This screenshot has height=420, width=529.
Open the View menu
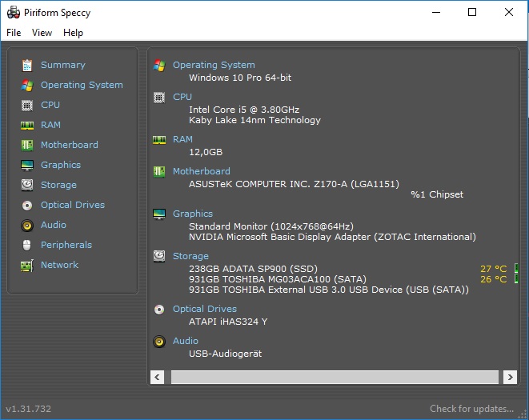(42, 33)
